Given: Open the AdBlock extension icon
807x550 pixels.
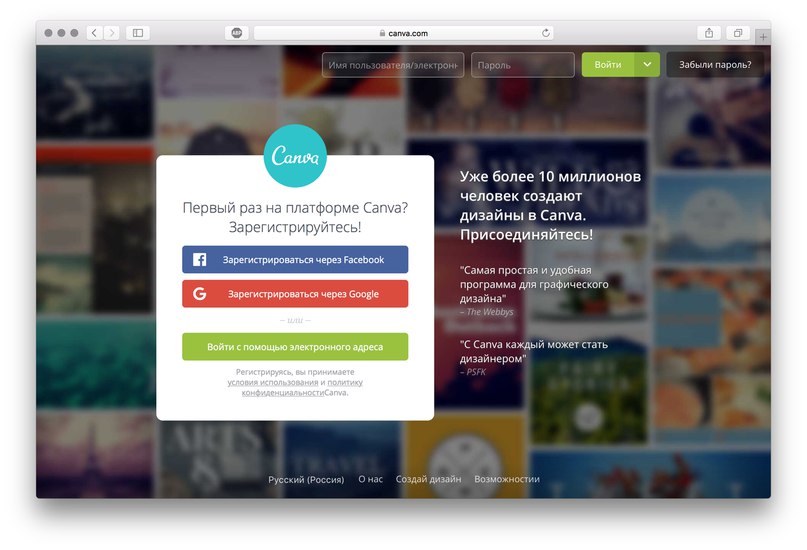Looking at the screenshot, I should pyautogui.click(x=237, y=33).
